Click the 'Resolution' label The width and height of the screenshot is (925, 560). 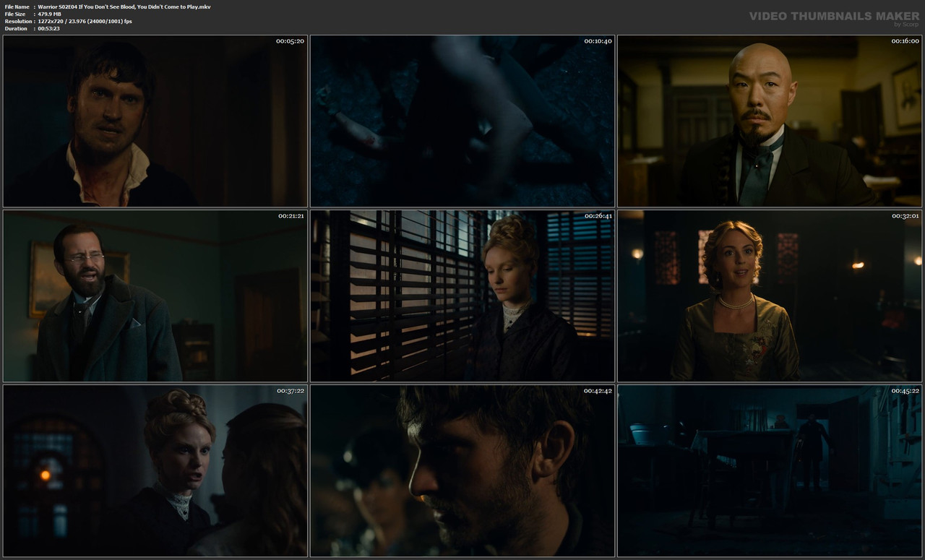point(17,21)
